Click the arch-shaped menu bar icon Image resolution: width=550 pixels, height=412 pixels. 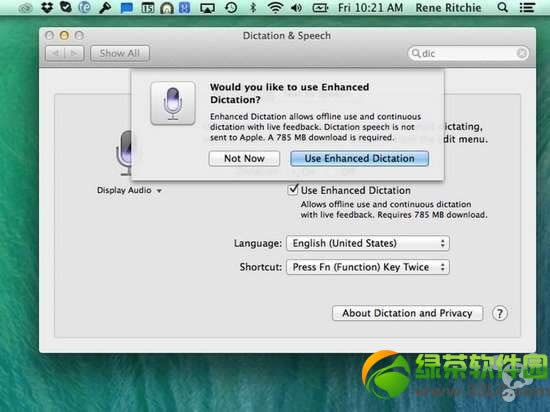(167, 8)
